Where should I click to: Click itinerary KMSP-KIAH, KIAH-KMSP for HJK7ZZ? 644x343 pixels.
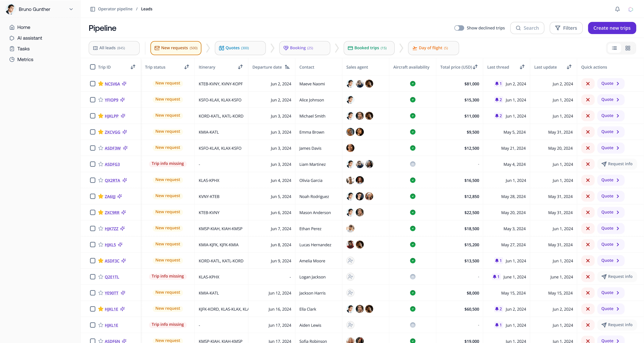(220, 229)
